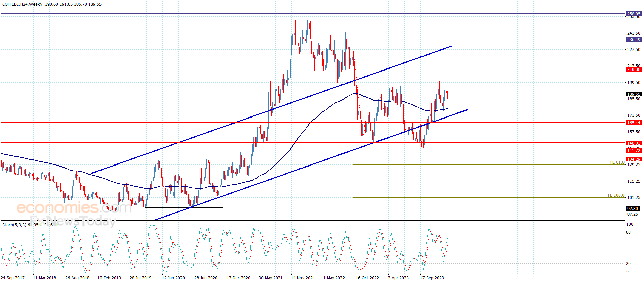Viewport: 644px width, 282px height.
Task: Click the COFFEEC.H24,Weekly chart title
Action: point(22,4)
